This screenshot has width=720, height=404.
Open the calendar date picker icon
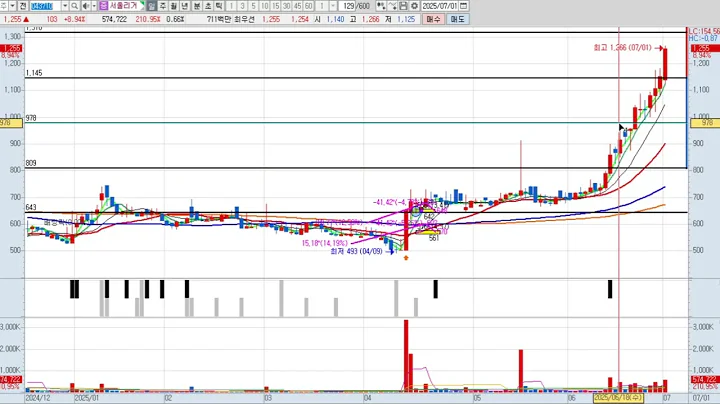[464, 6]
